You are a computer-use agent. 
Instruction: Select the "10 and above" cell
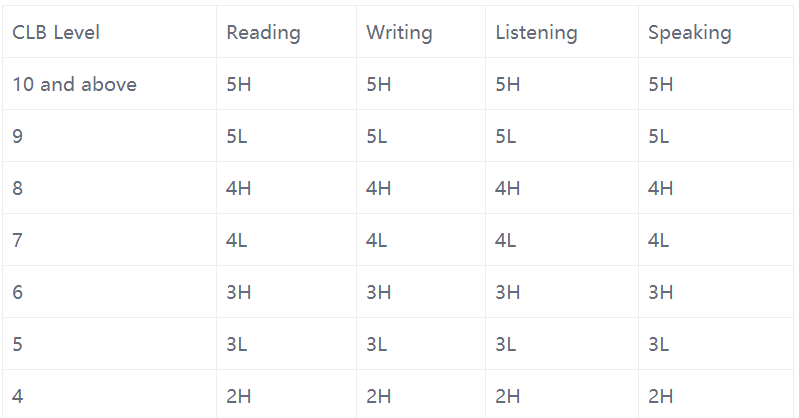click(x=74, y=85)
